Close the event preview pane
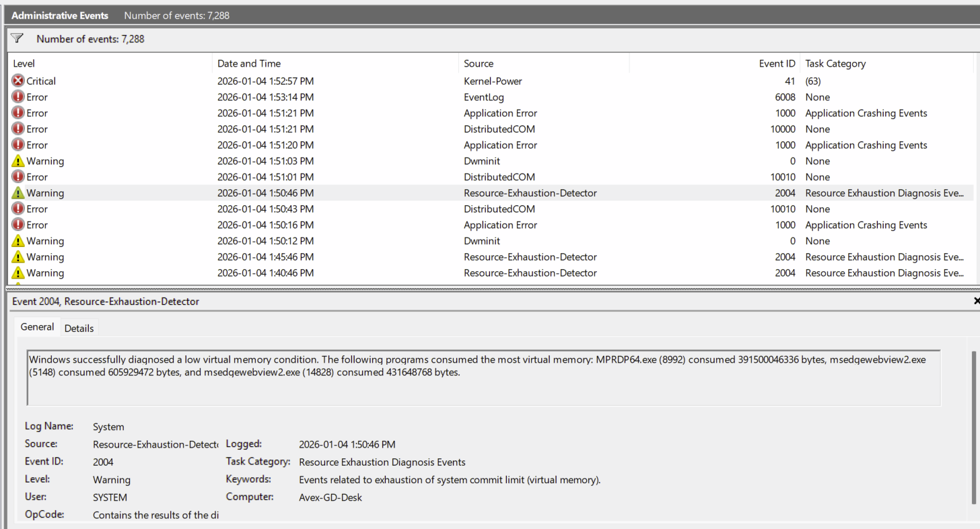Screen dimensions: 980x529 click(x=976, y=302)
